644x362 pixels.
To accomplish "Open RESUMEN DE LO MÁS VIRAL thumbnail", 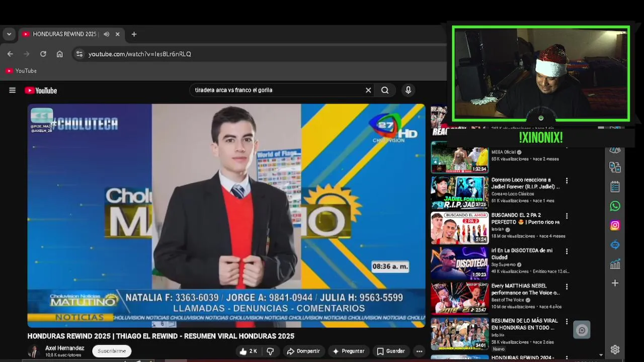I will click(x=459, y=333).
